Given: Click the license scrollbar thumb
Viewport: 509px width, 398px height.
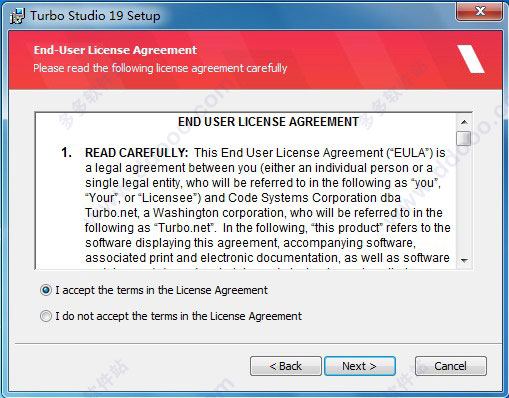Looking at the screenshot, I should point(464,138).
